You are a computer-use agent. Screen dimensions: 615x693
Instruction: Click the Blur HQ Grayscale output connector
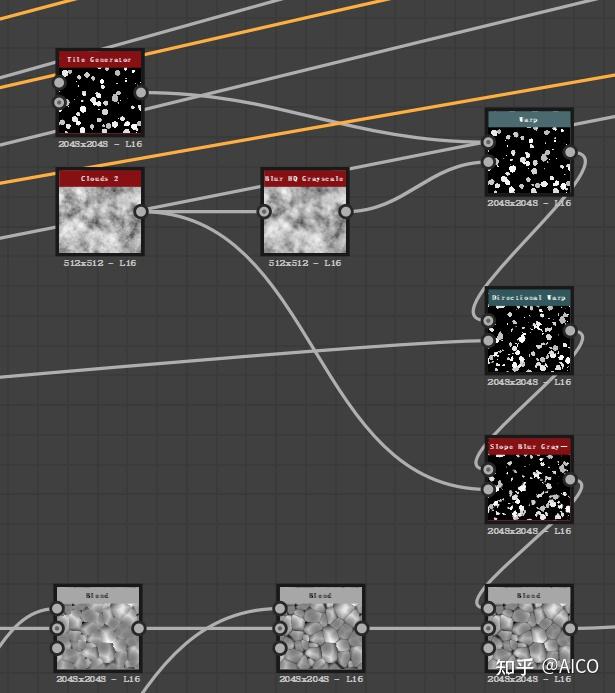click(x=345, y=212)
